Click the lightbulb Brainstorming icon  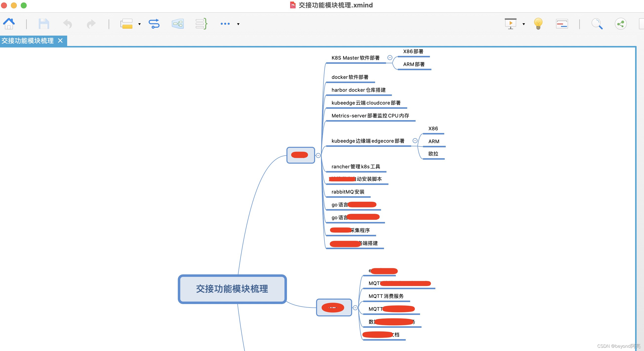(538, 24)
